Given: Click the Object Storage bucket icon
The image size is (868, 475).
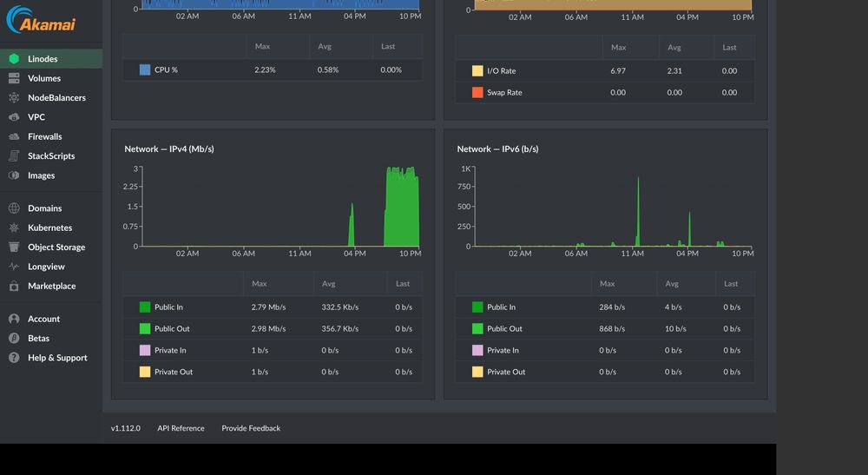Looking at the screenshot, I should [15, 247].
